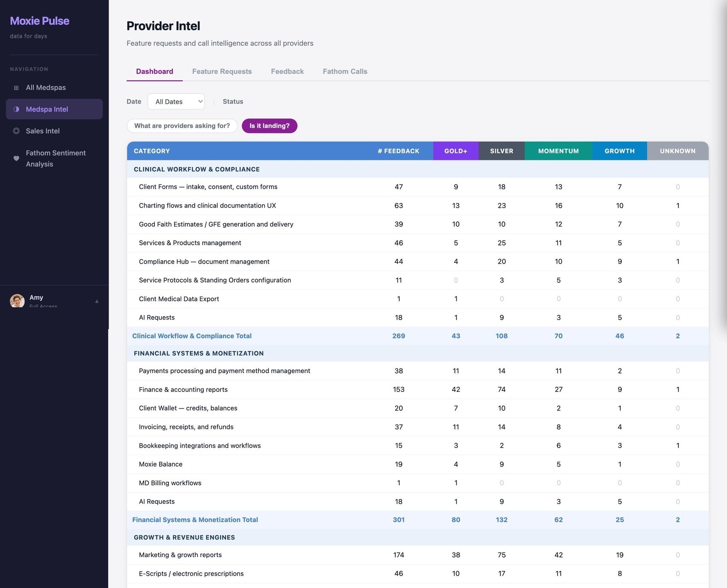Click 'Services & Products management' row

click(x=418, y=243)
